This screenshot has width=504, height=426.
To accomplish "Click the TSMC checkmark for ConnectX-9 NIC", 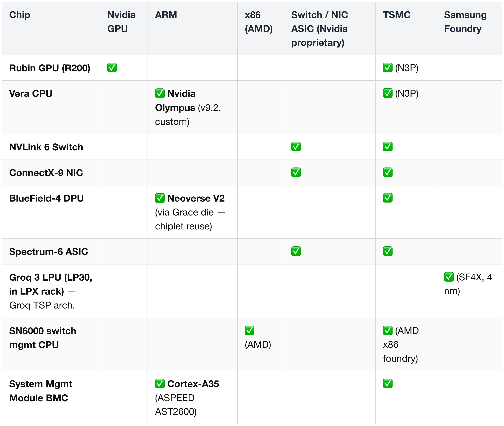I will [388, 172].
